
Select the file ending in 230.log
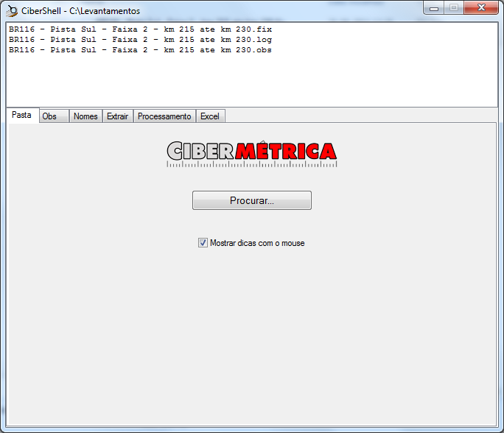tap(140, 40)
